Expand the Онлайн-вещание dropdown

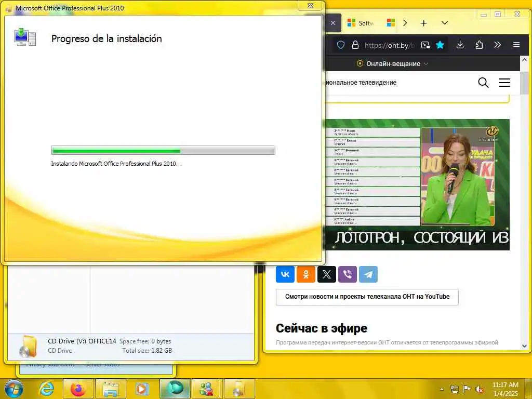tap(393, 63)
